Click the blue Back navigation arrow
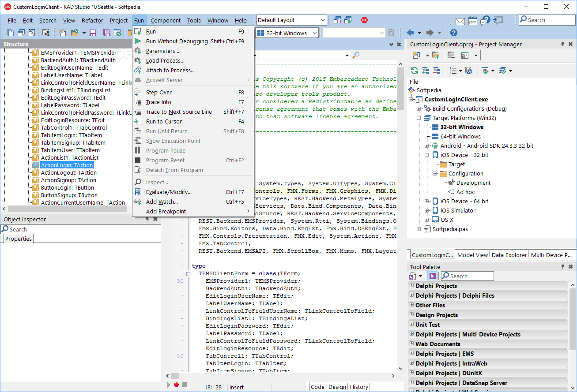Image resolution: width=577 pixels, height=392 pixels. pyautogui.click(x=410, y=33)
